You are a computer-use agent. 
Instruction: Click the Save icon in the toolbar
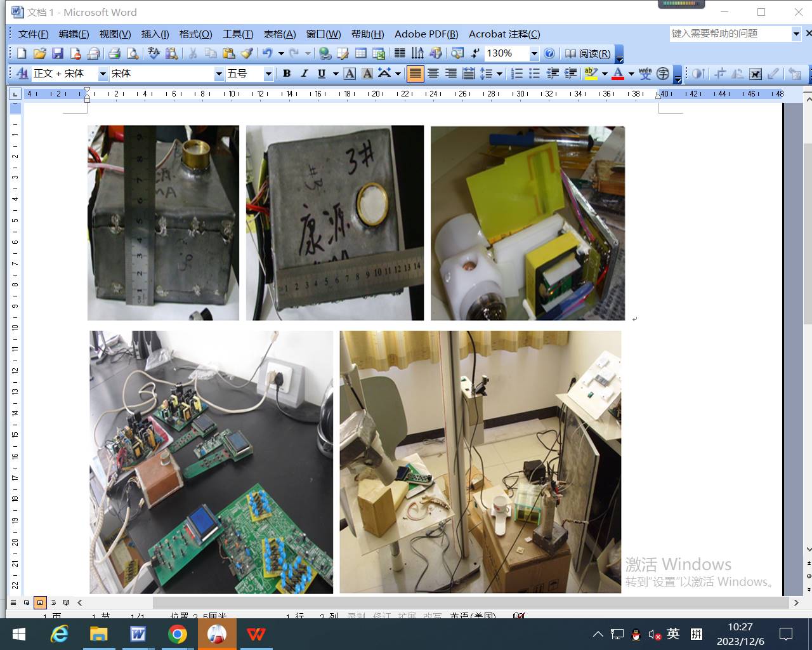tap(57, 54)
